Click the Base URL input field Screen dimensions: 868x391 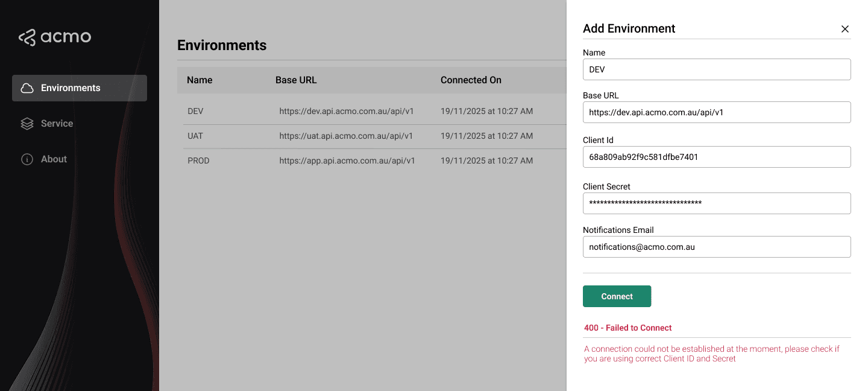click(716, 112)
